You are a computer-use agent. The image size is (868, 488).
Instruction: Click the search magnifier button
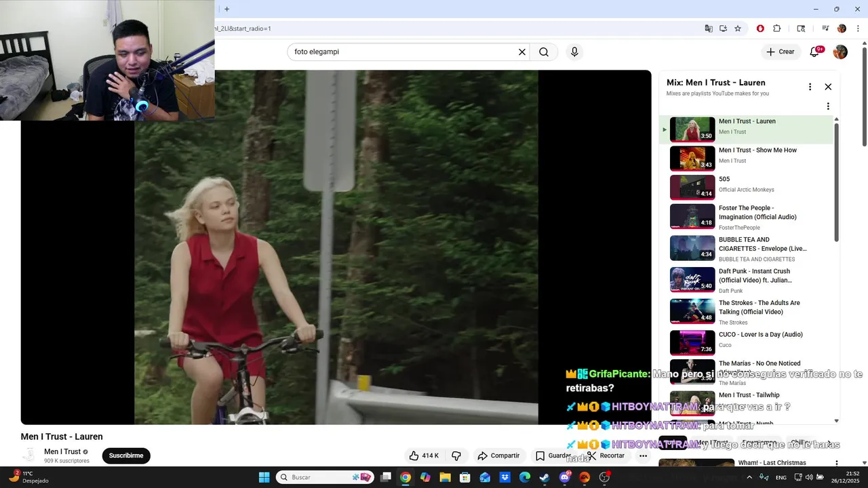click(x=544, y=52)
